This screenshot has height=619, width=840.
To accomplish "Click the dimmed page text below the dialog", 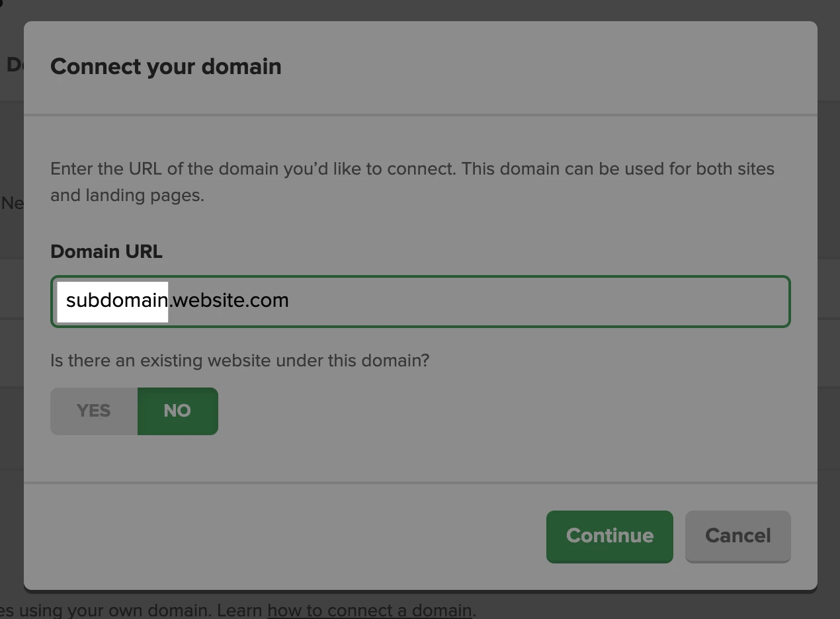I will tap(132, 610).
